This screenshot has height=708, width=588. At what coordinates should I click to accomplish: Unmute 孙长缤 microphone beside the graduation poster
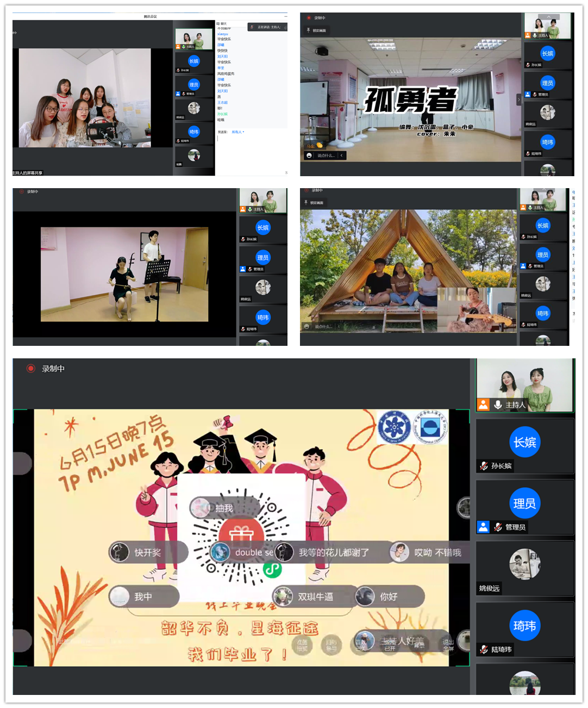click(x=484, y=466)
